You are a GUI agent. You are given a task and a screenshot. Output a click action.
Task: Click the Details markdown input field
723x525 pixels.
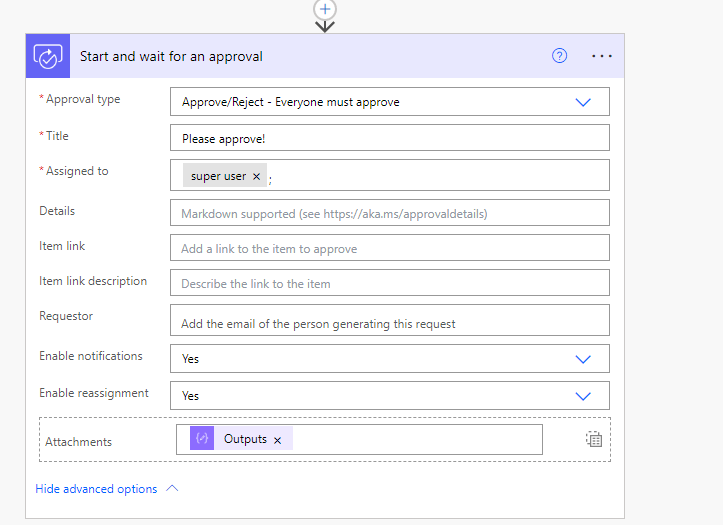coord(390,212)
